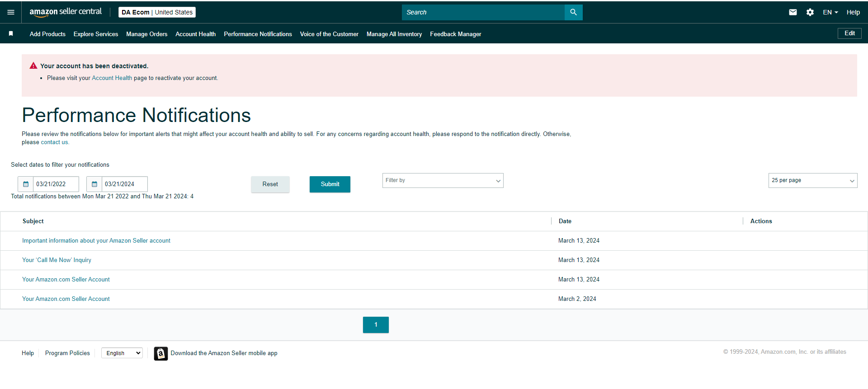Click 'Your account has been deactivated.' alert text

click(x=94, y=66)
